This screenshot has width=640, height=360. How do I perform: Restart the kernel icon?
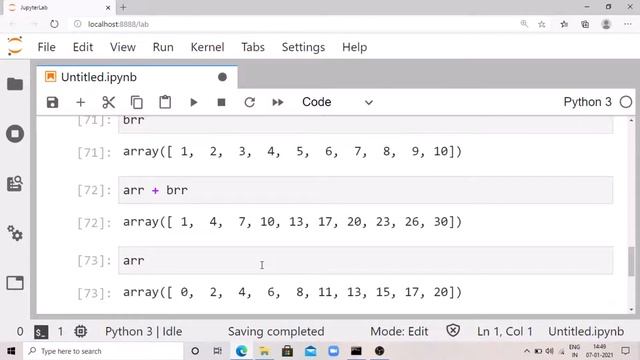[x=249, y=102]
